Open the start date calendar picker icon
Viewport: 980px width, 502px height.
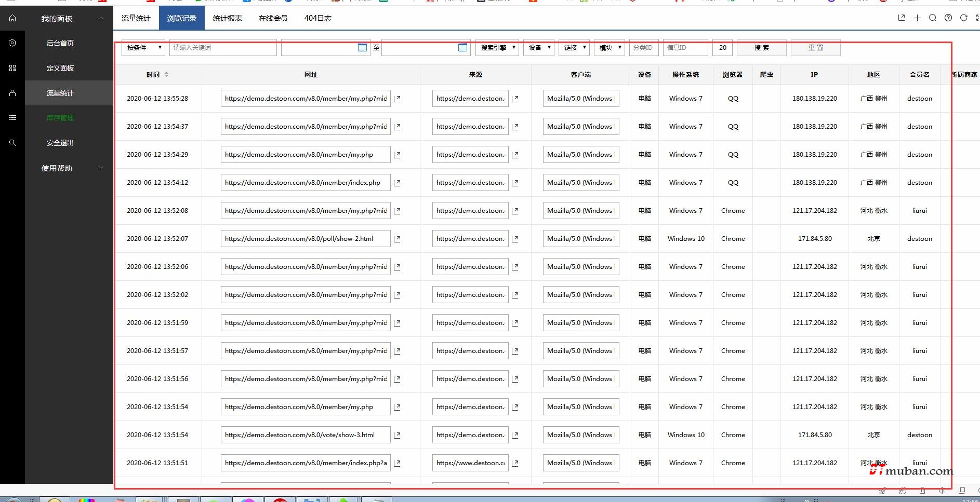click(x=362, y=48)
